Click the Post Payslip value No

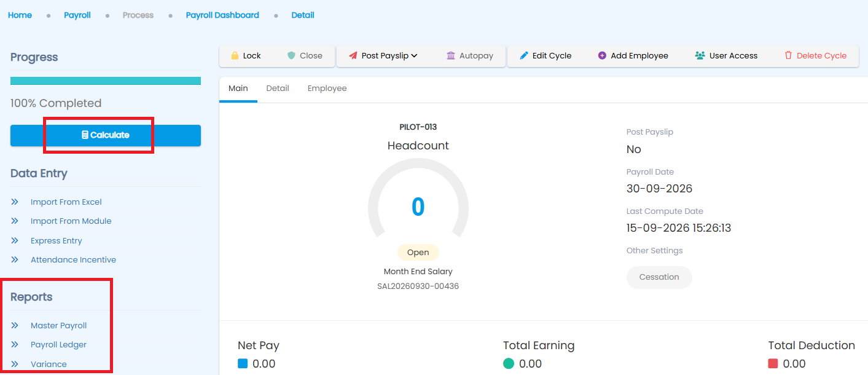634,149
